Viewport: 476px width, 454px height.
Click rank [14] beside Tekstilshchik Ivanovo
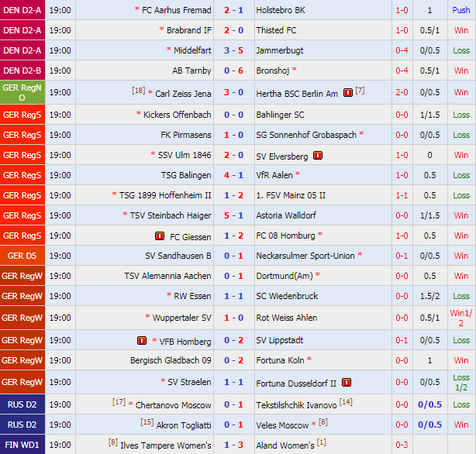pyautogui.click(x=346, y=402)
